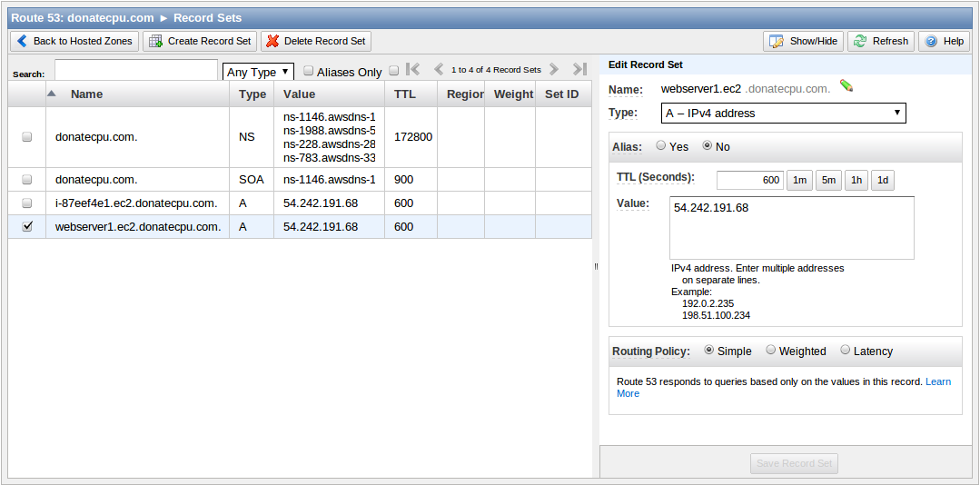Open the Help button
The image size is (980, 485).
coord(945,41)
